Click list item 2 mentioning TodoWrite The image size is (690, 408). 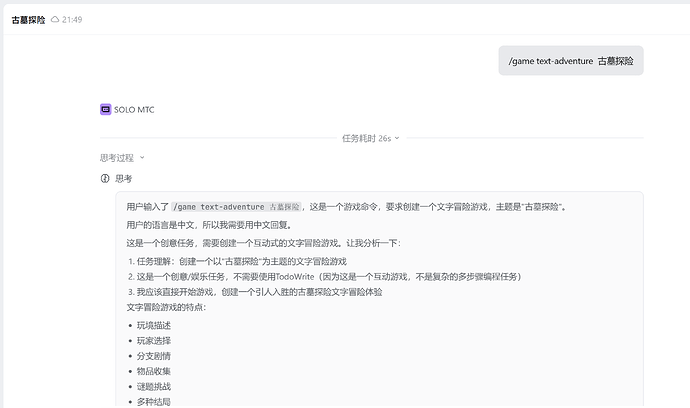(x=325, y=276)
